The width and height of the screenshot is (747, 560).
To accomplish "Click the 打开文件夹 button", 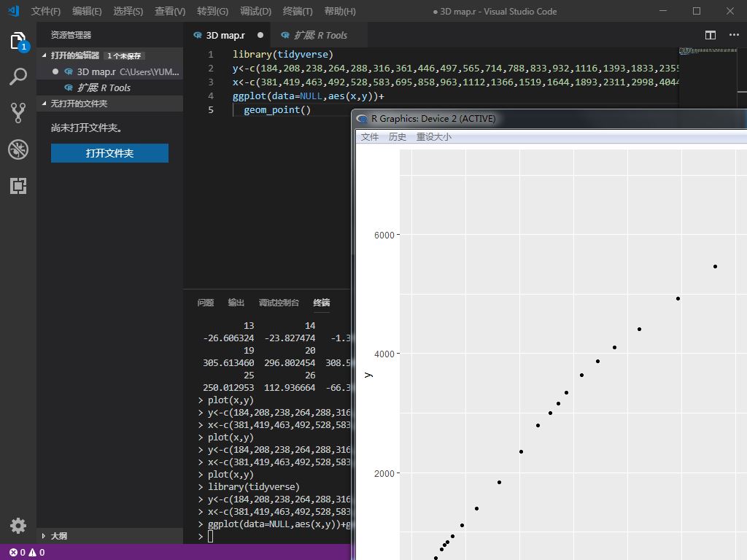I will click(x=109, y=153).
